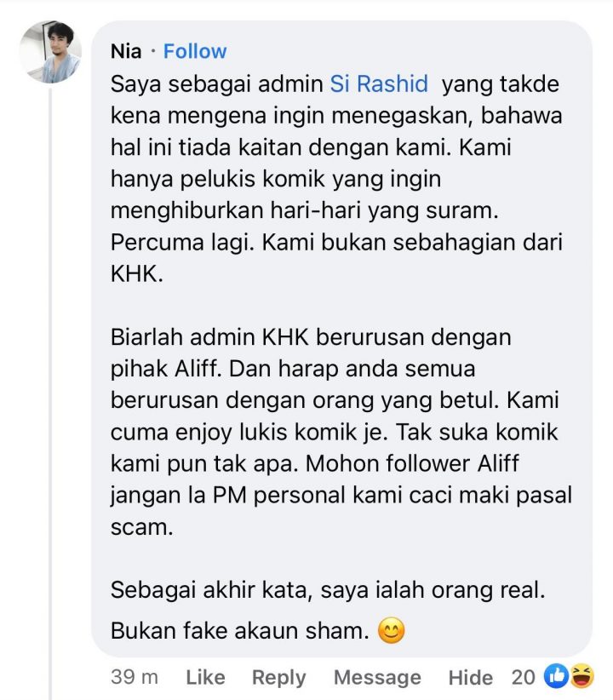
Task: Open the Si Rashid tagged page
Action: pos(379,84)
